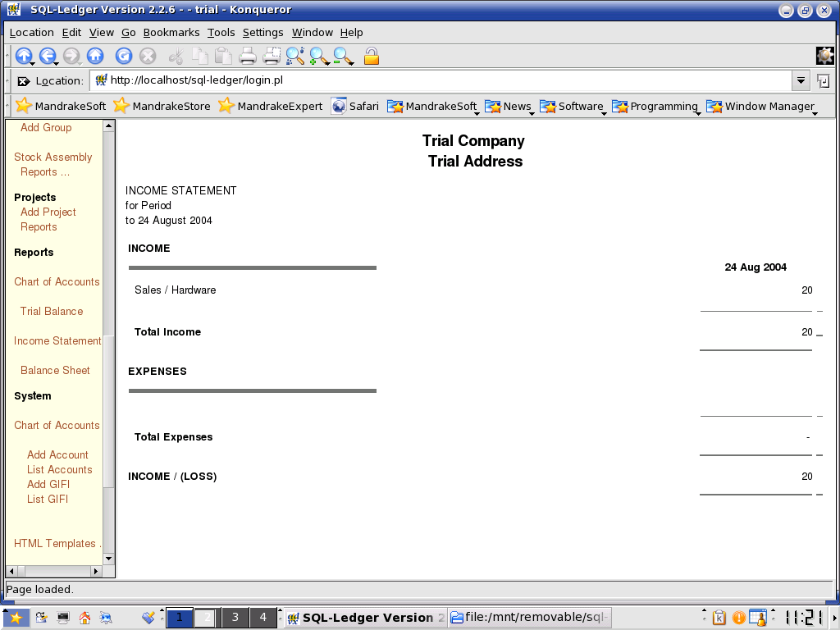Click the Balance Sheet link
Screen dimensions: 840x630
pos(55,371)
